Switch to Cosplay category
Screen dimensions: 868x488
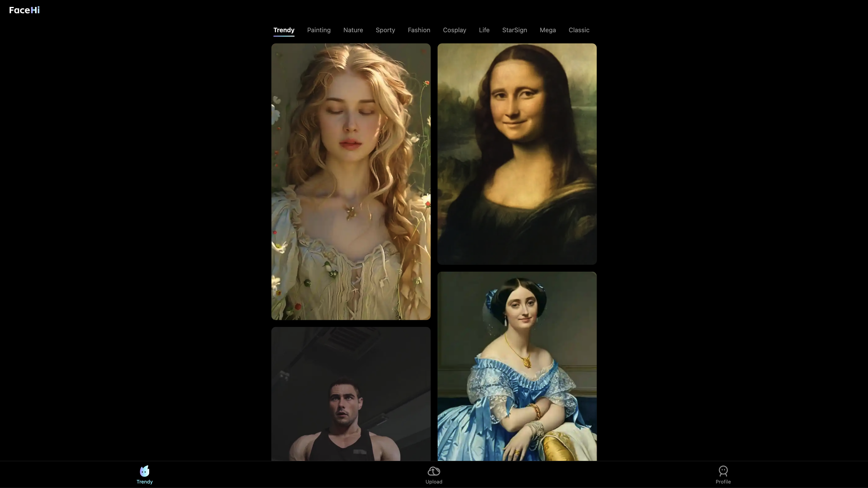(454, 30)
